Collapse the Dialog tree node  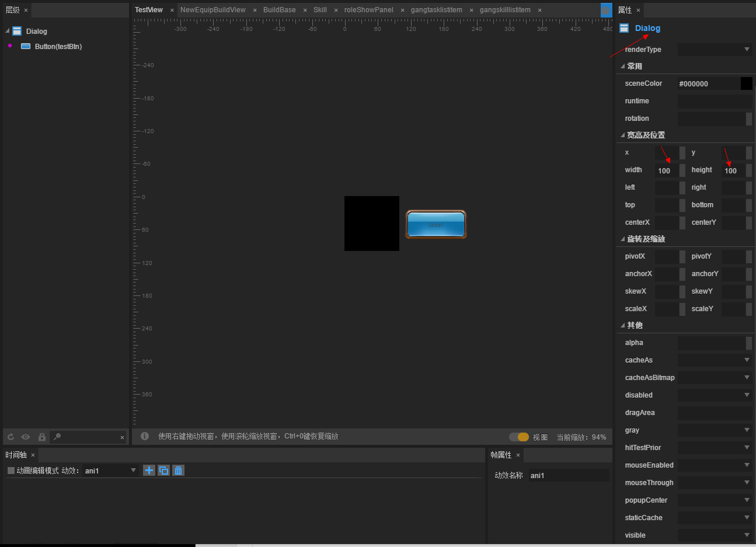coord(8,31)
